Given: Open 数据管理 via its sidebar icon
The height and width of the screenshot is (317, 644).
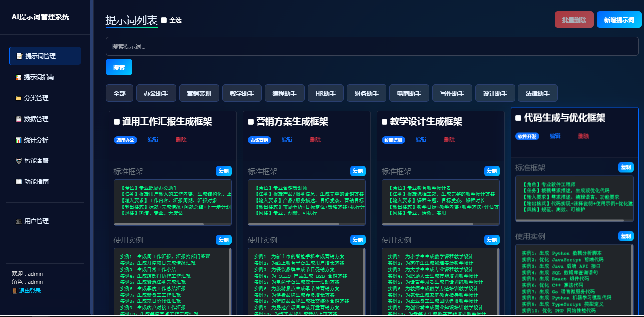Looking at the screenshot, I should tap(19, 119).
